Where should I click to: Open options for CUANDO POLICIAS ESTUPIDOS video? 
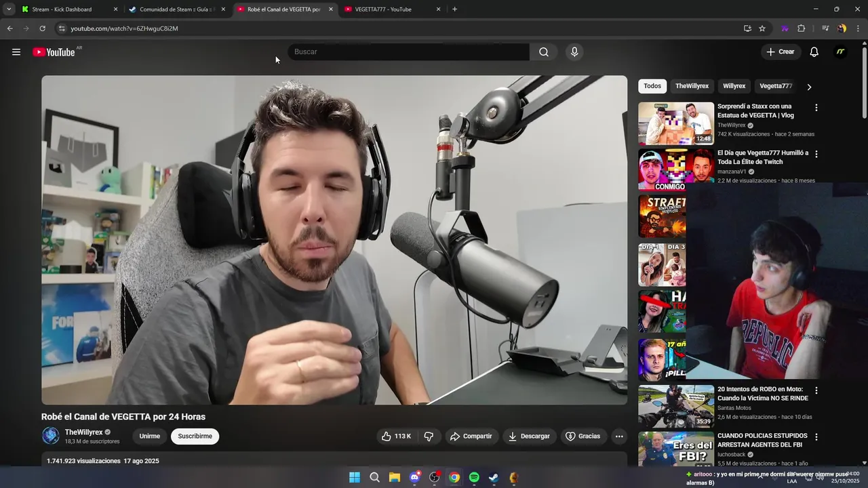(x=816, y=437)
